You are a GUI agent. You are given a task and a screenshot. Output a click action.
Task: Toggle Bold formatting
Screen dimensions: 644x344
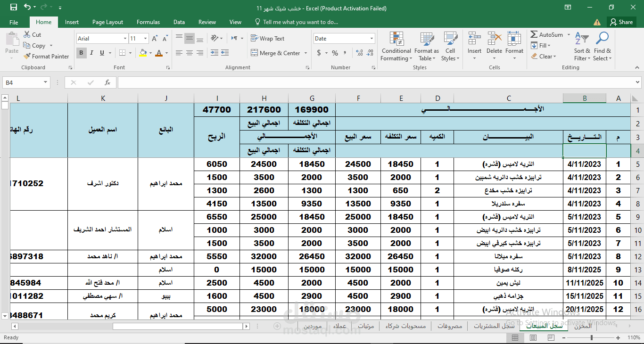point(82,53)
